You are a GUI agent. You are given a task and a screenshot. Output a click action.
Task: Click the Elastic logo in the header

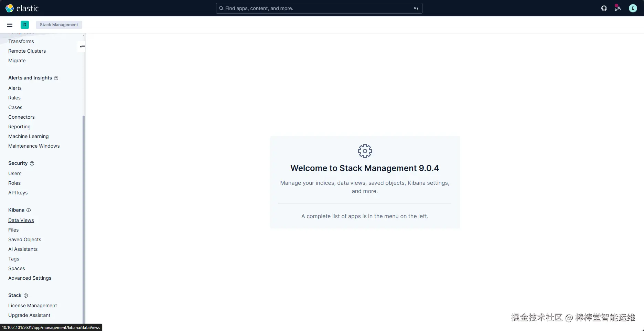[22, 8]
